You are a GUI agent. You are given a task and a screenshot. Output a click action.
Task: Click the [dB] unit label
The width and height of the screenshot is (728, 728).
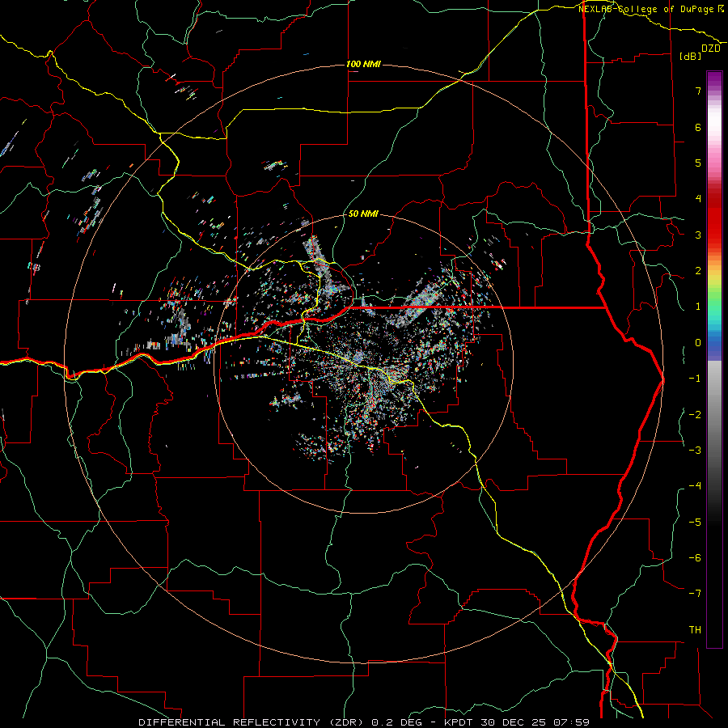click(691, 56)
